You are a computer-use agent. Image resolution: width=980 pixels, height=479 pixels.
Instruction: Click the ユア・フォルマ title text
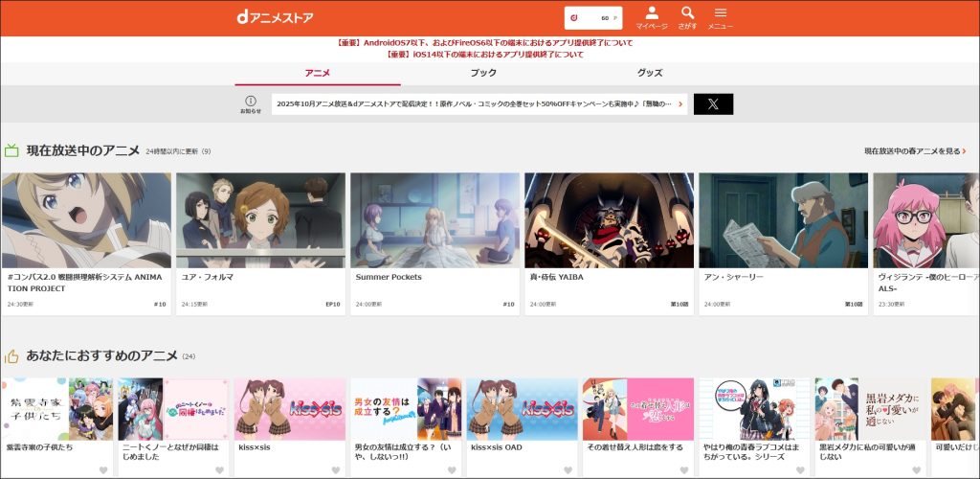tap(208, 277)
